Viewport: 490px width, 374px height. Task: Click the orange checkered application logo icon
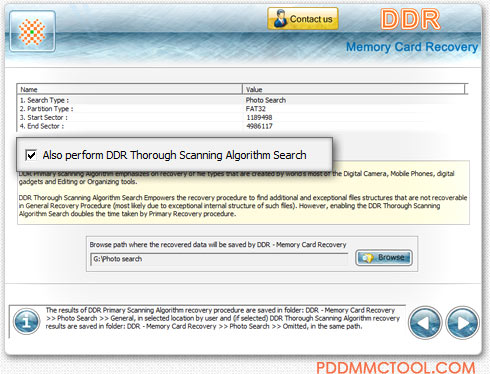(32, 32)
